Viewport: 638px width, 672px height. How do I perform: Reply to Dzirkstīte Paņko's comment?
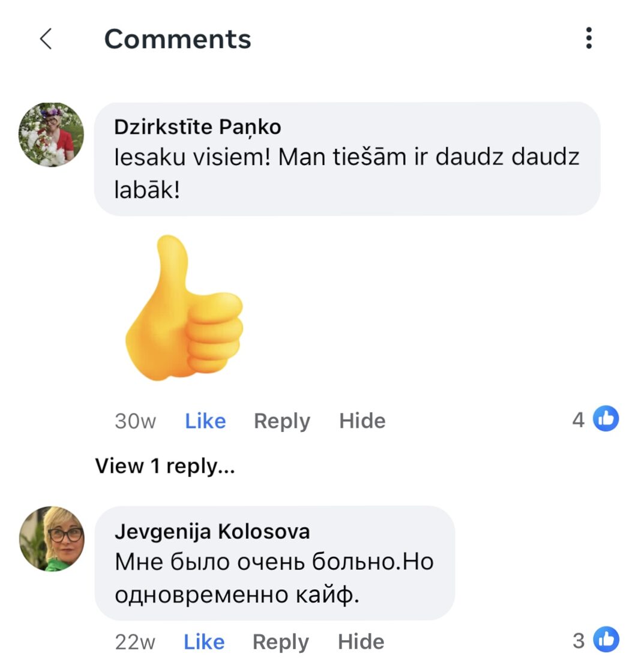pos(281,421)
